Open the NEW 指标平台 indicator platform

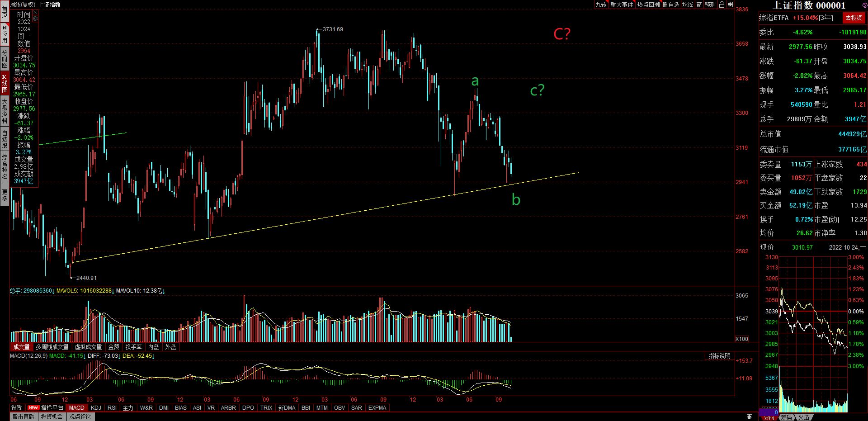[x=46, y=407]
